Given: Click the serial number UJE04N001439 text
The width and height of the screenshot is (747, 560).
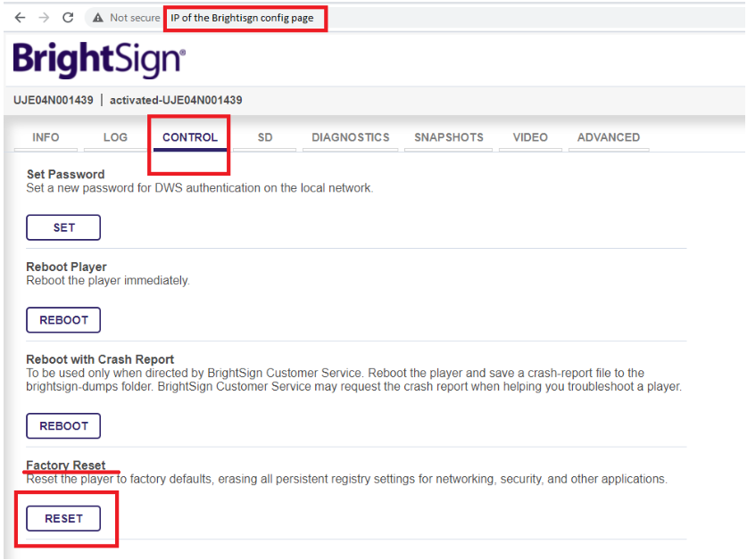Looking at the screenshot, I should [x=54, y=100].
